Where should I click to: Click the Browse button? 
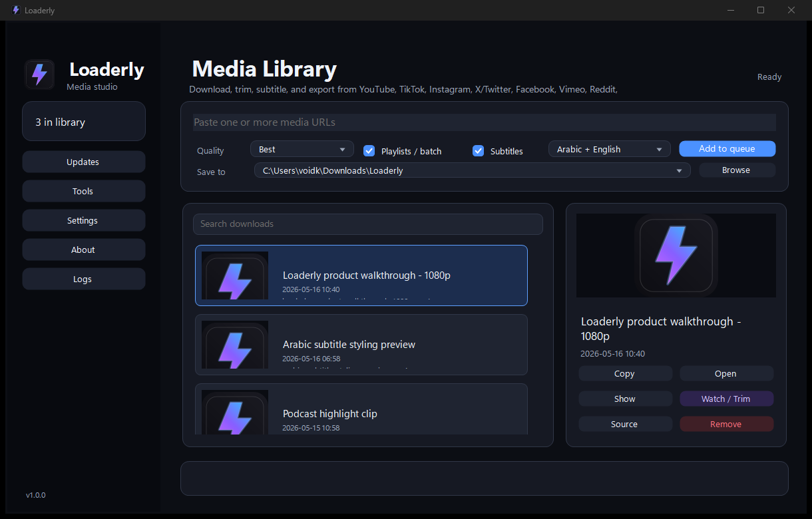coord(736,170)
